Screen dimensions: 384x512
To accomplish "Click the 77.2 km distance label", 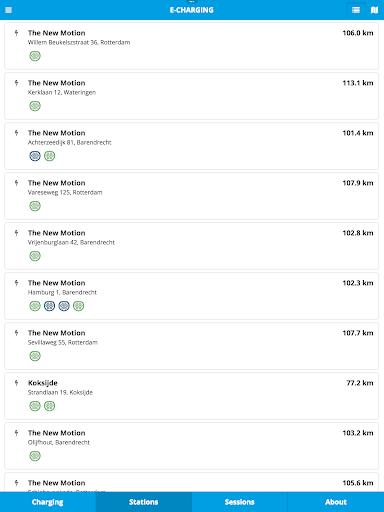I will [x=360, y=383].
